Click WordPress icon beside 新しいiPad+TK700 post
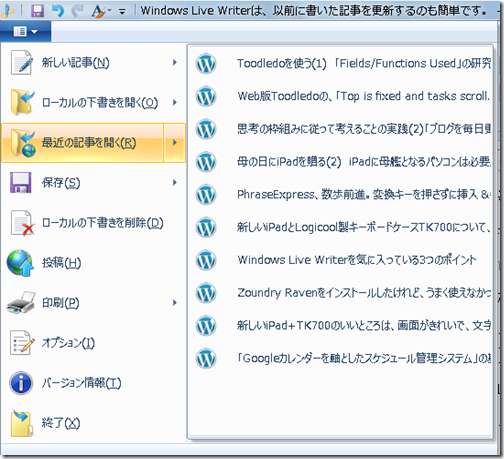Viewport: 504px width, 459px height. pos(206,326)
